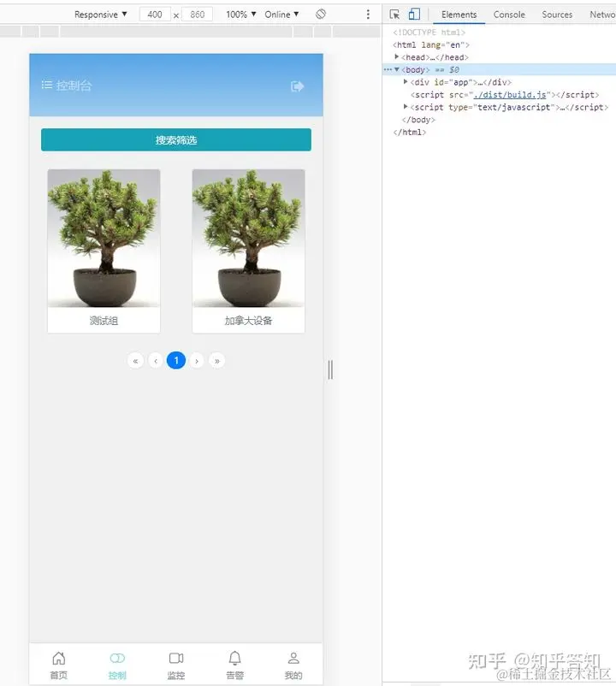The image size is (616, 686).
Task: Open the Online throttling dropdown
Action: tap(281, 15)
